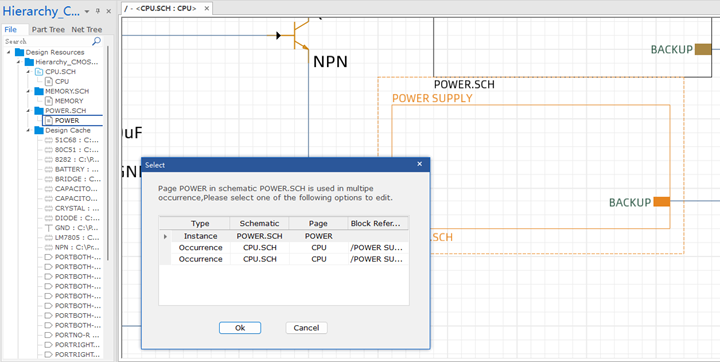
Task: Click the orange BACKUP port pin
Action: (x=662, y=202)
